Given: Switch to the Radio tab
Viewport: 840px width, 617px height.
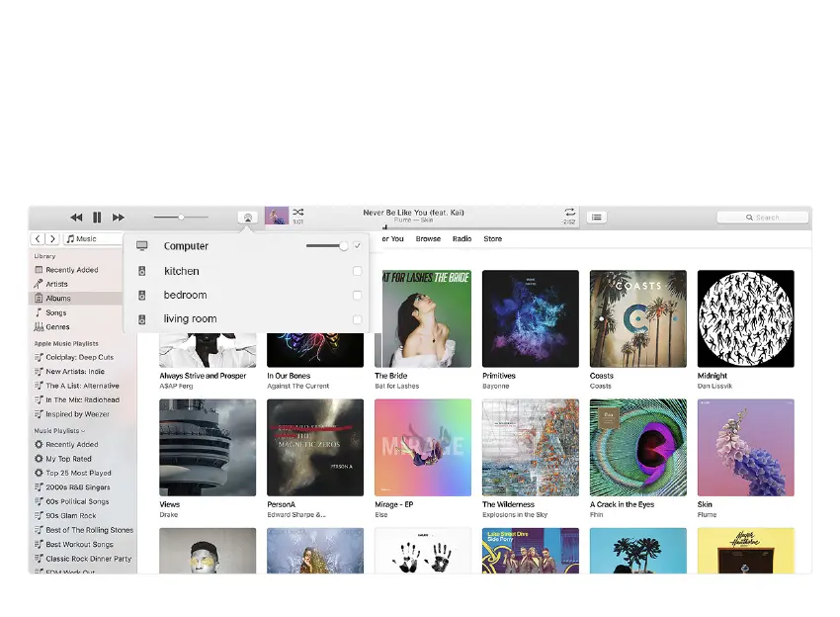Looking at the screenshot, I should [462, 239].
